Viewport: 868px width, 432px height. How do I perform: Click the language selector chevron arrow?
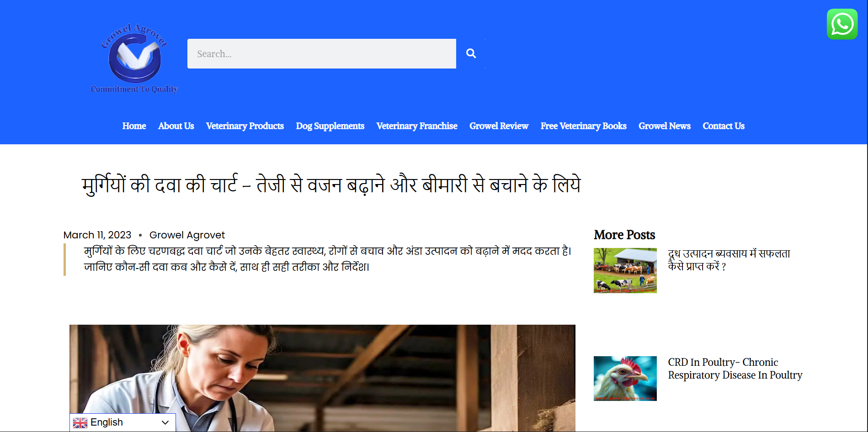[x=165, y=423]
